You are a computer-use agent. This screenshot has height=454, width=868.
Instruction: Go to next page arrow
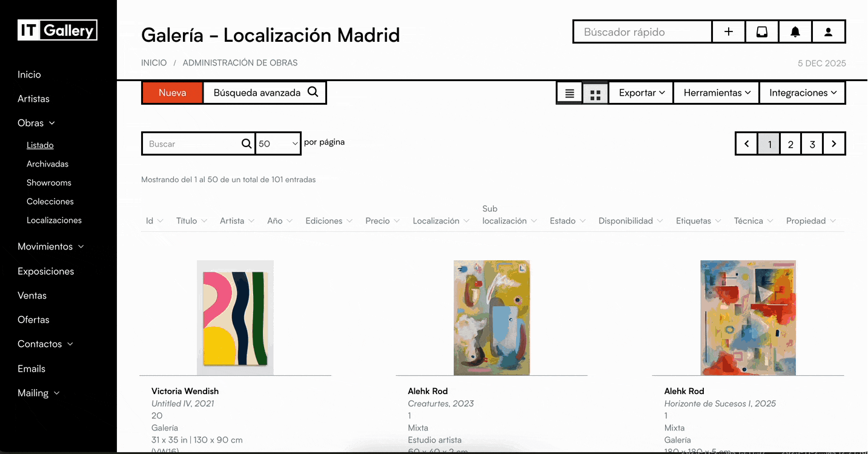tap(834, 144)
